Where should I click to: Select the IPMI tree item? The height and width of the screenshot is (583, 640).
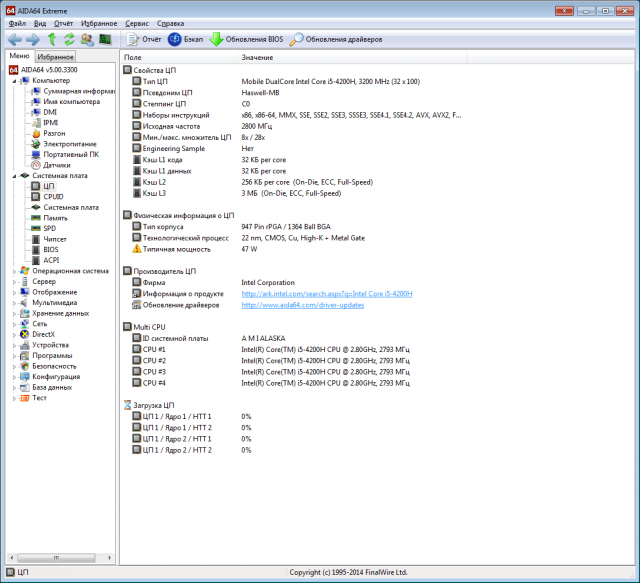click(45, 123)
